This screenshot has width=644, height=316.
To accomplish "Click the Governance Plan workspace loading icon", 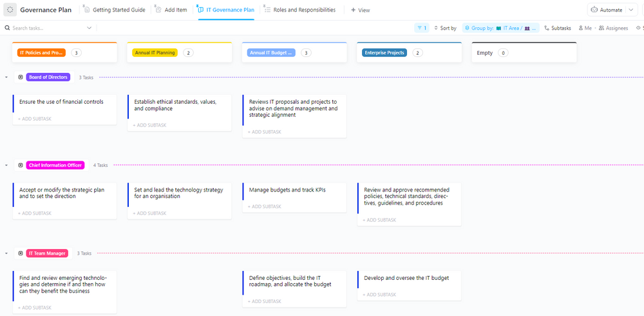I will (x=10, y=10).
